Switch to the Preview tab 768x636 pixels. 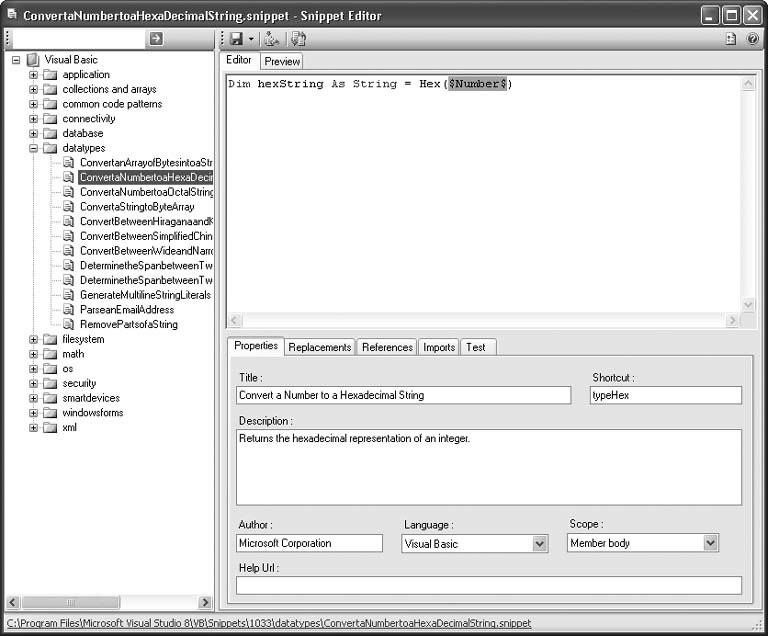[282, 61]
